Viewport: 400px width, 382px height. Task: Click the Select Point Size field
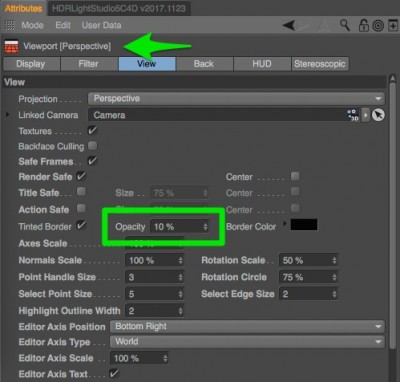tap(154, 294)
